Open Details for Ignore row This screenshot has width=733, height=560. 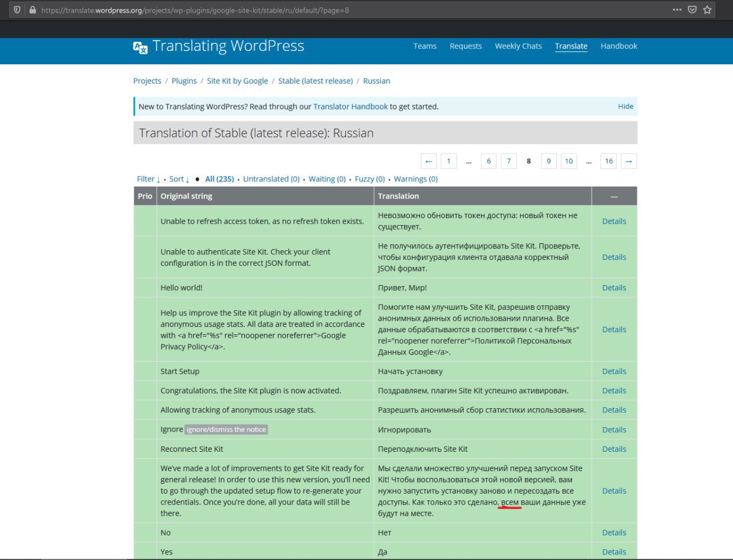pos(614,429)
